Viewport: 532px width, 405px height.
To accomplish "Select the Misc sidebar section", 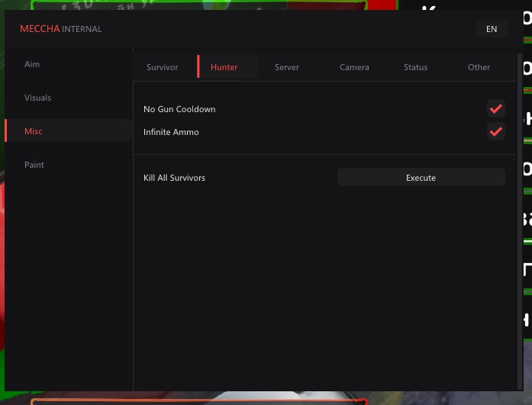I will pyautogui.click(x=69, y=131).
